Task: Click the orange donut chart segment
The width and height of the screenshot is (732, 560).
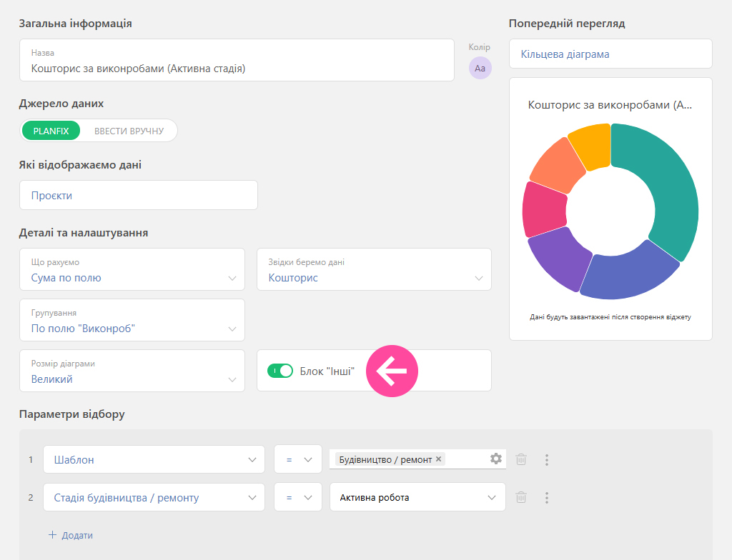Action: [556, 166]
